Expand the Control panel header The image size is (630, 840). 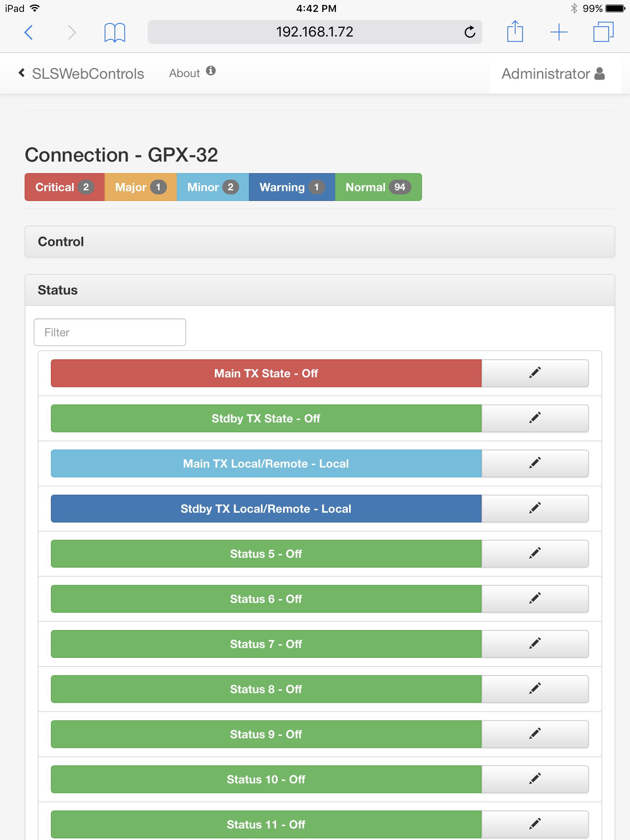[320, 242]
